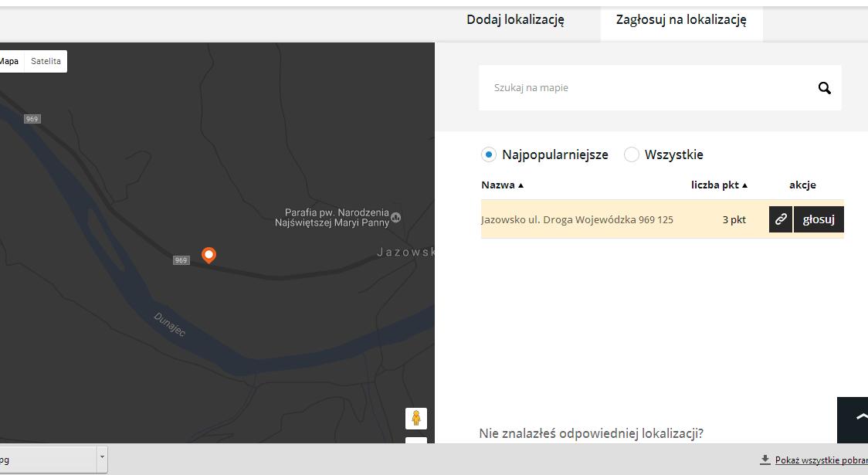Open the downloaded file options arrow

pos(101,459)
